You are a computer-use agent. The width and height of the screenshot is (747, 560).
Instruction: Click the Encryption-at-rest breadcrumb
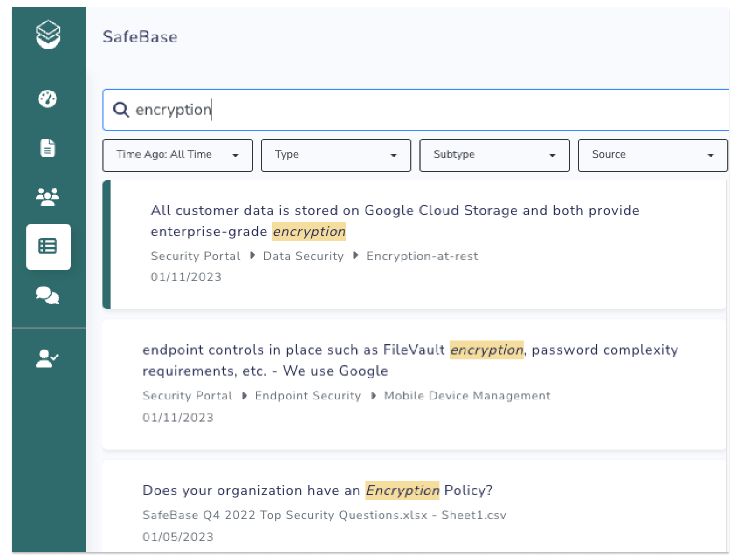[x=422, y=256]
